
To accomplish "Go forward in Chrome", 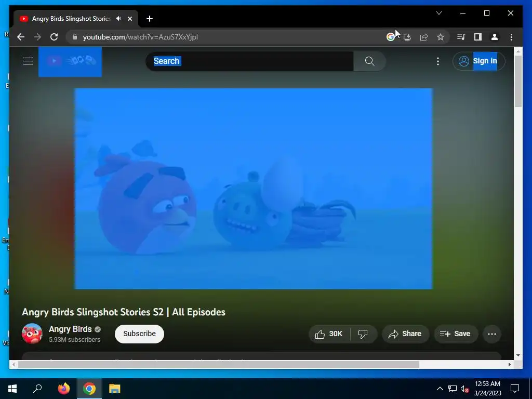I will tap(37, 37).
